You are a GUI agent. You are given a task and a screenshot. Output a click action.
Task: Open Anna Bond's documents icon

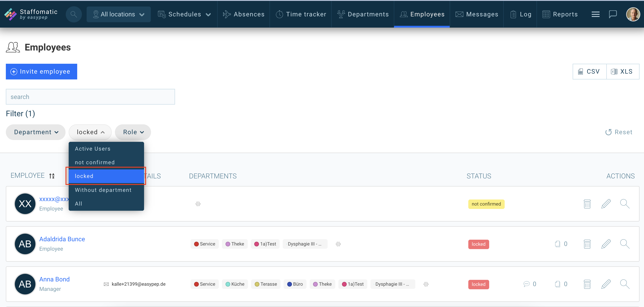point(558,284)
